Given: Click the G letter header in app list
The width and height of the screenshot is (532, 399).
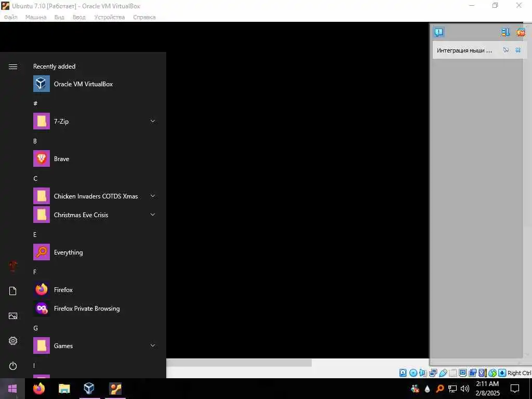Looking at the screenshot, I should [35, 328].
